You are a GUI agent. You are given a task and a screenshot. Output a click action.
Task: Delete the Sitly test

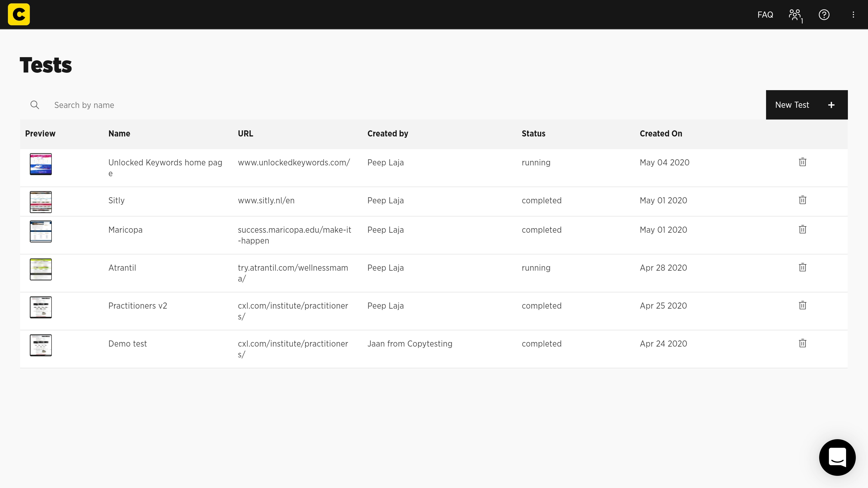(802, 200)
